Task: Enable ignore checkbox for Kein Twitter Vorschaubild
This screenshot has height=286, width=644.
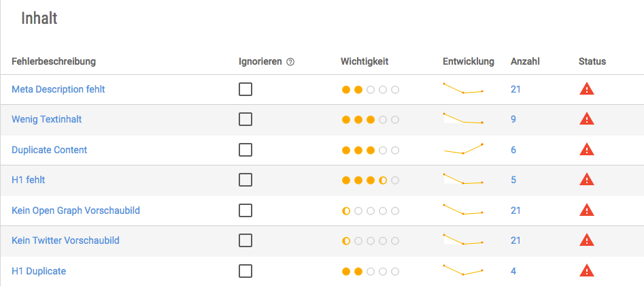Action: tap(245, 240)
